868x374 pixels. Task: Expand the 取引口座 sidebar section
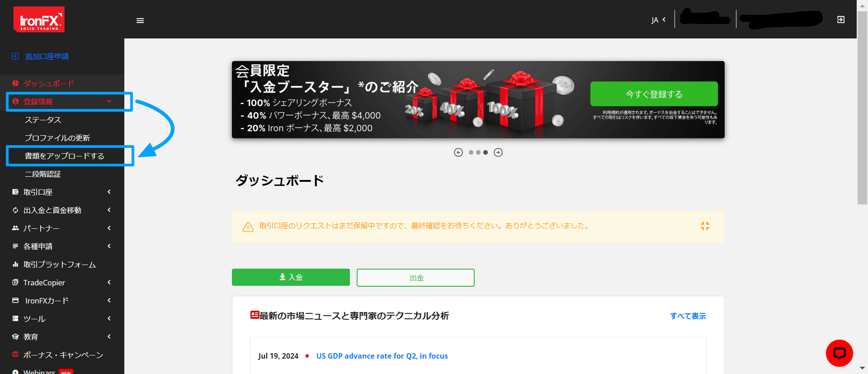(62, 192)
